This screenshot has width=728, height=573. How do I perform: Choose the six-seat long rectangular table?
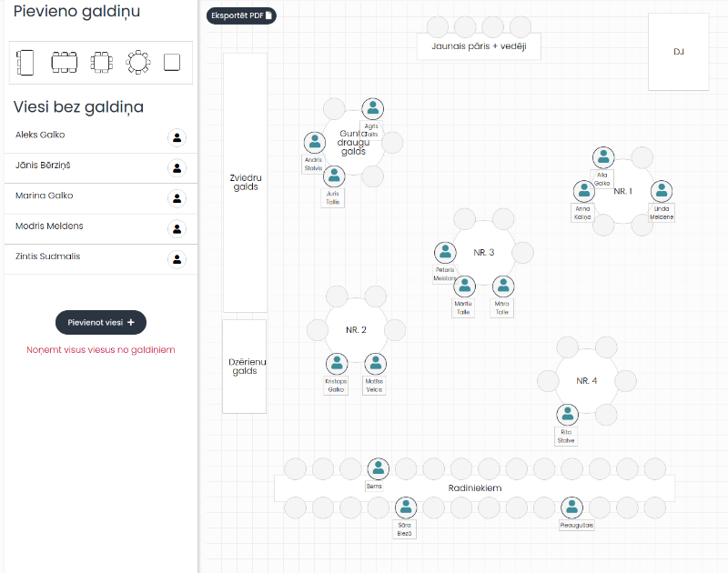click(x=64, y=62)
